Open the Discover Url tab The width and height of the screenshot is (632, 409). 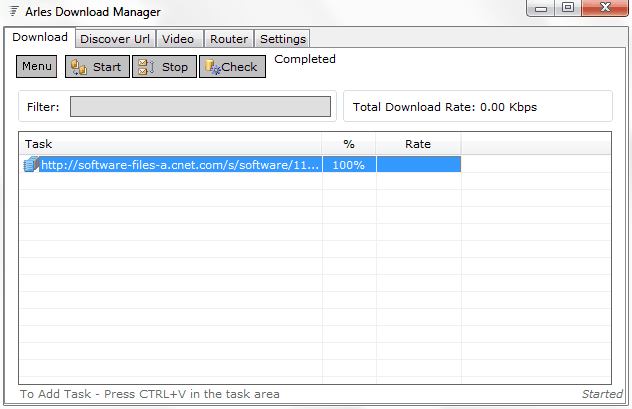point(115,39)
